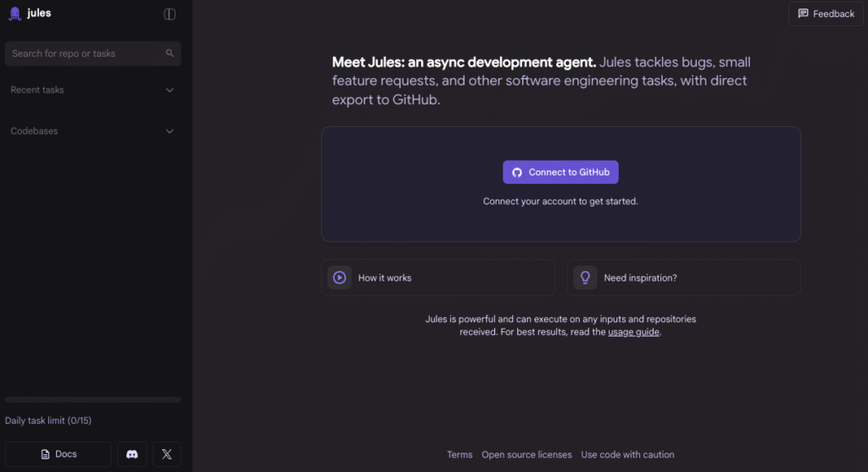
Task: Click the Need inspiration lightbulb icon
Action: (x=585, y=278)
